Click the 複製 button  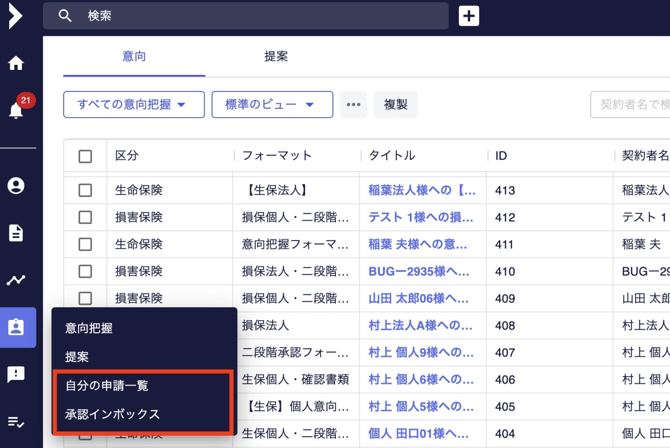[396, 105]
